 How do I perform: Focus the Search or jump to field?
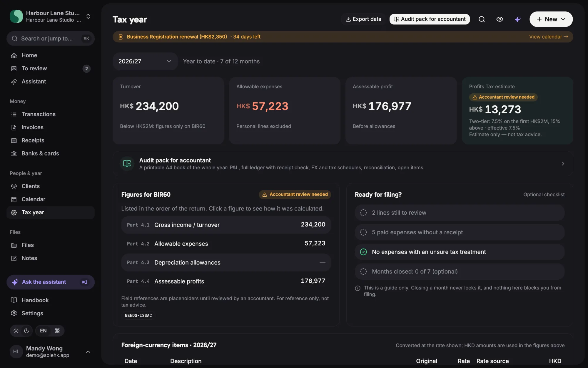(x=51, y=39)
